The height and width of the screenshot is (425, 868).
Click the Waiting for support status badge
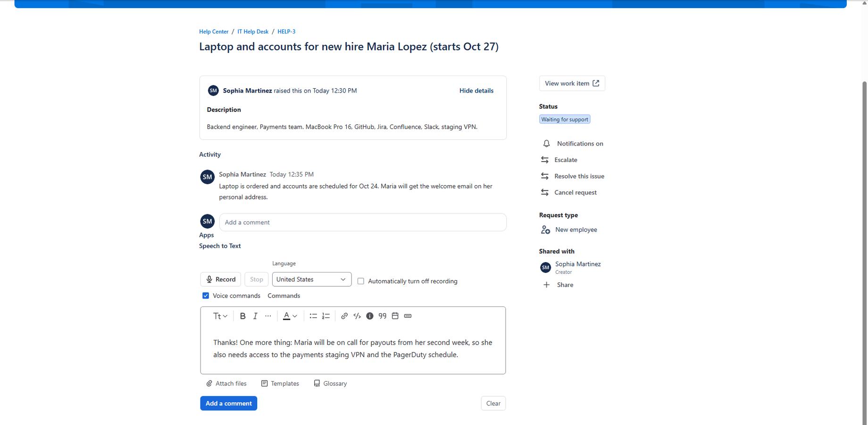click(x=565, y=119)
